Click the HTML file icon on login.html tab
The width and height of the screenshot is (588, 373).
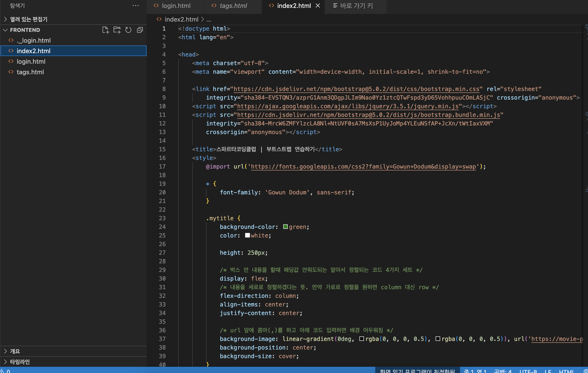coord(156,6)
